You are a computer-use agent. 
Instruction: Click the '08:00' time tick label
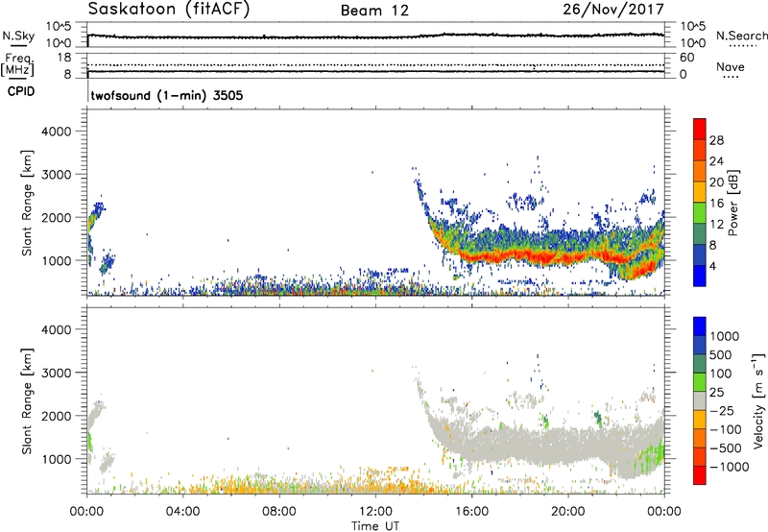coord(278,512)
